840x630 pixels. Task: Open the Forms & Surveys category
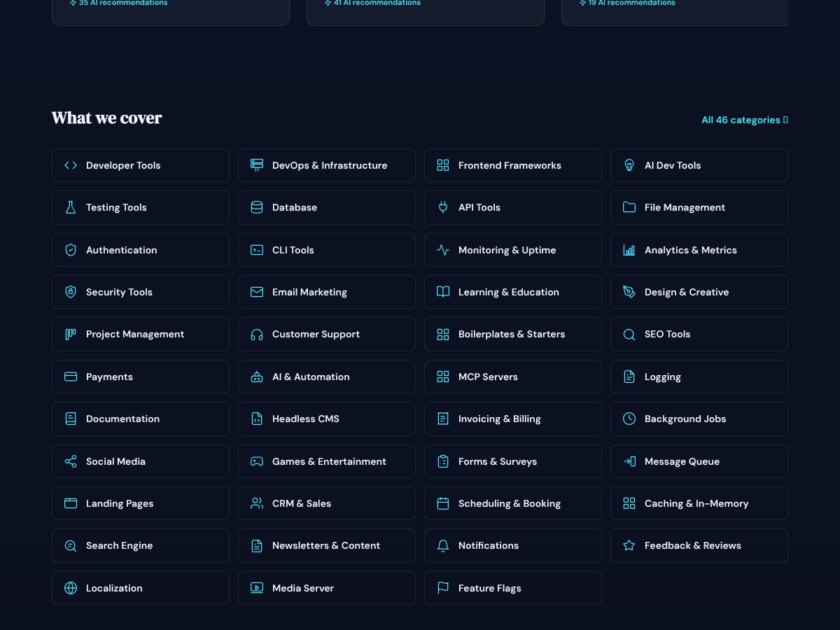point(513,461)
